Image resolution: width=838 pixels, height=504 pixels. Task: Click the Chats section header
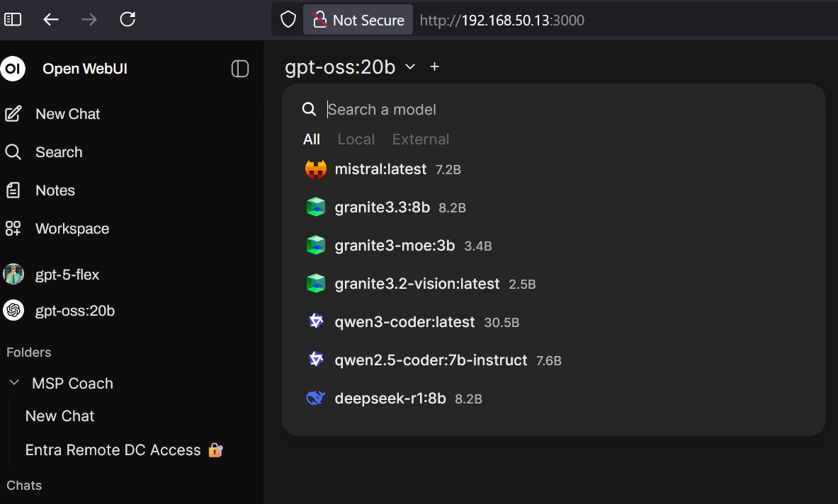coord(24,486)
